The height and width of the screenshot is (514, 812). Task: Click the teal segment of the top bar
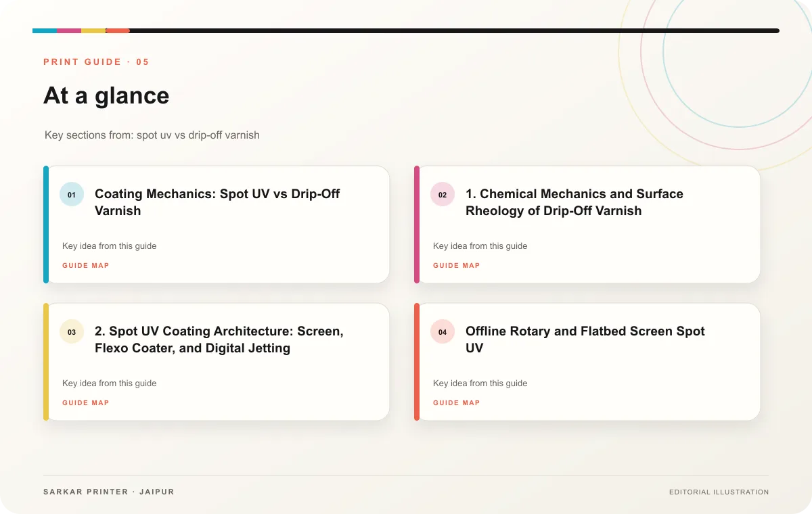click(45, 30)
